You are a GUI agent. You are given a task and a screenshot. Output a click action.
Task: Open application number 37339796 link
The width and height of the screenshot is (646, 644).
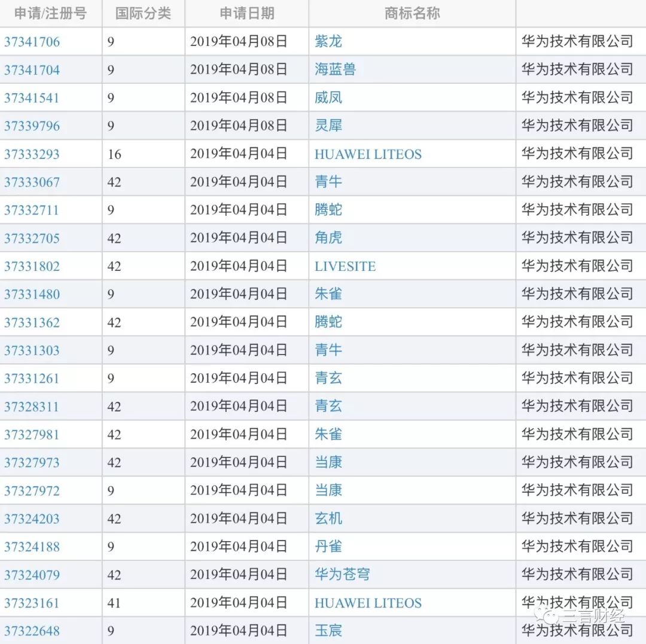tap(32, 126)
